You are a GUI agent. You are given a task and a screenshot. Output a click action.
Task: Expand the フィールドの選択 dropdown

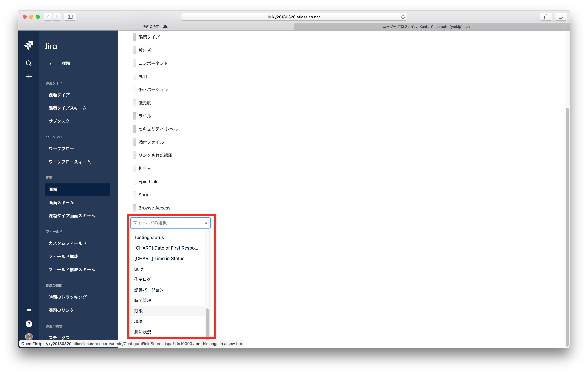tap(170, 223)
